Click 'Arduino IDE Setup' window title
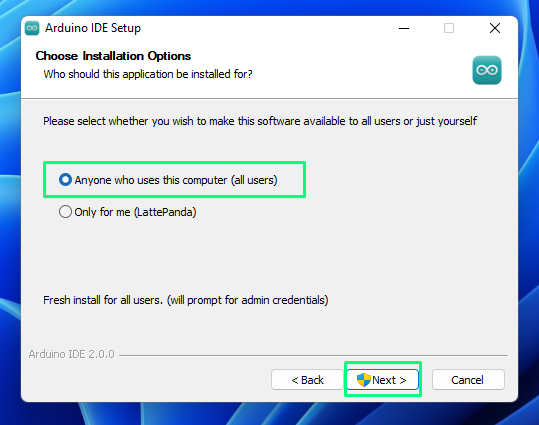This screenshot has width=539, height=425. 93,28
